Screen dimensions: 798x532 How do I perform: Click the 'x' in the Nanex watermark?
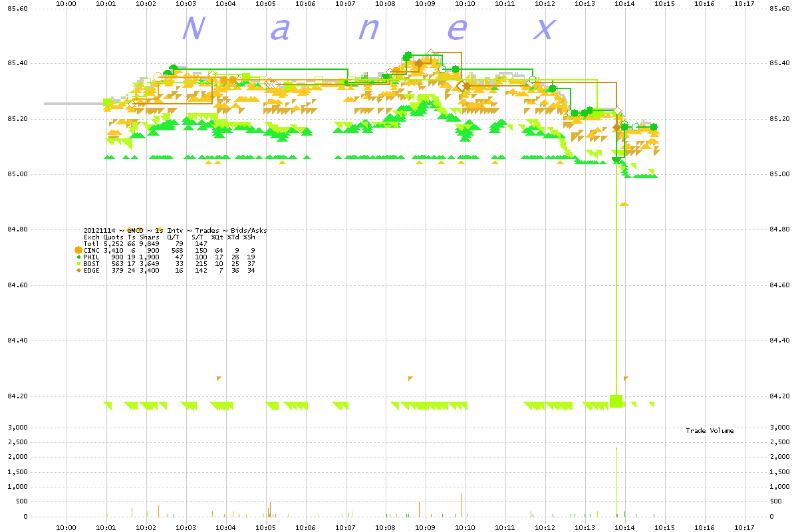pyautogui.click(x=545, y=29)
